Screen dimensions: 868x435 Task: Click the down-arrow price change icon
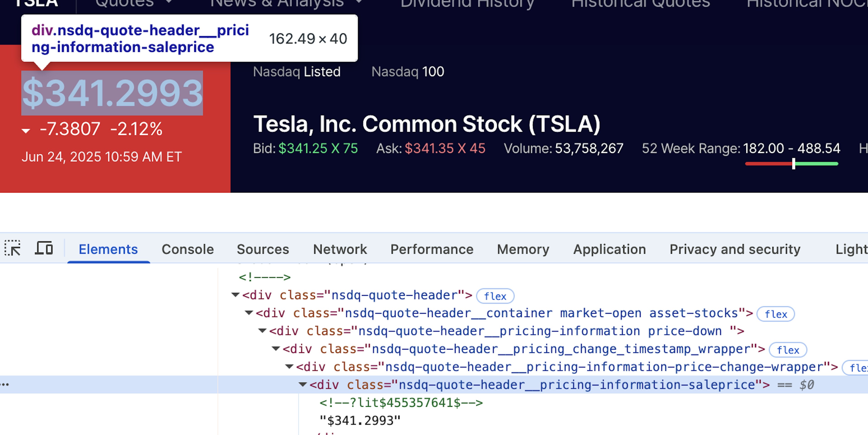[26, 131]
